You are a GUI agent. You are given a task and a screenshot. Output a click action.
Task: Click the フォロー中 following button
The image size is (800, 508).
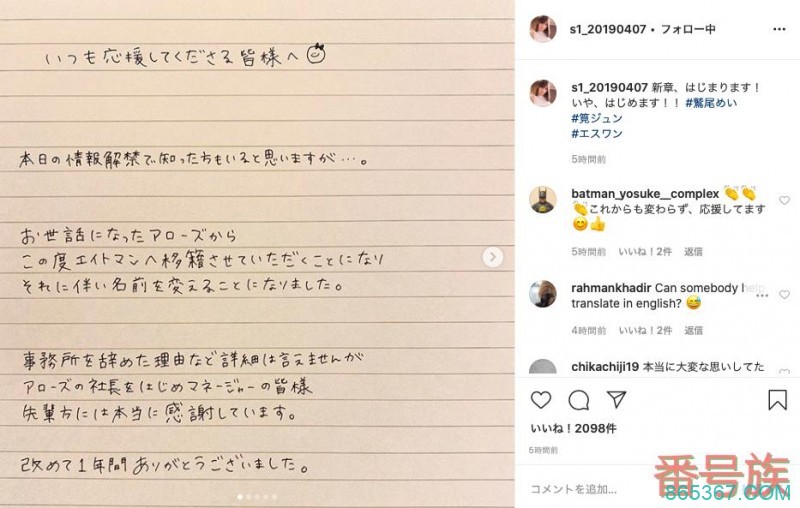(688, 30)
